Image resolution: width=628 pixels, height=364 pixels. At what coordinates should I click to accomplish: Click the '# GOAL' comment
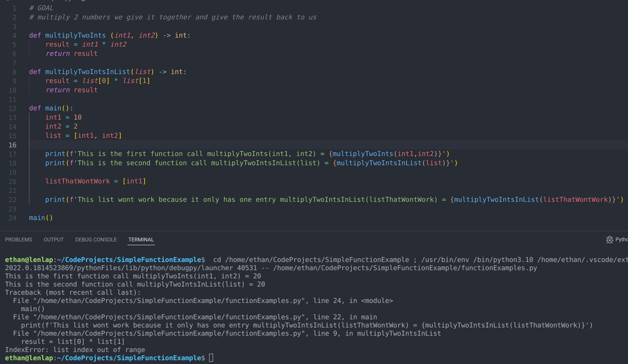click(x=41, y=8)
